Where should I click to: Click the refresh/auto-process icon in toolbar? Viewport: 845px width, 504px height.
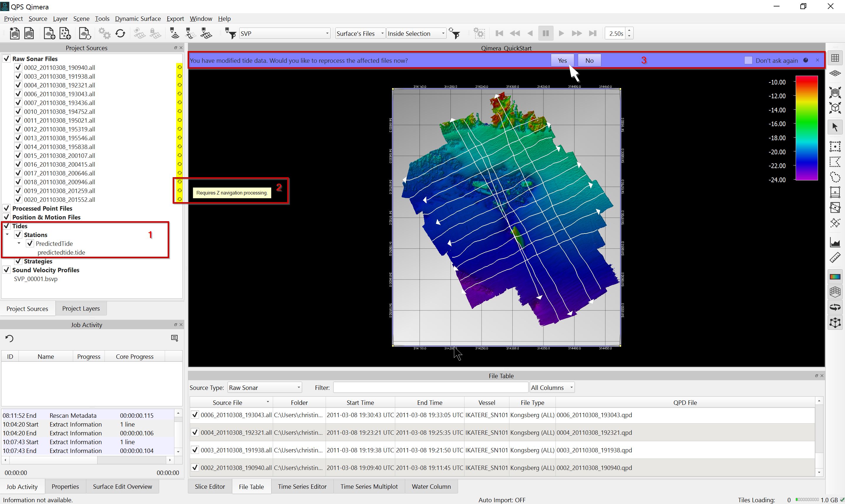(x=120, y=33)
